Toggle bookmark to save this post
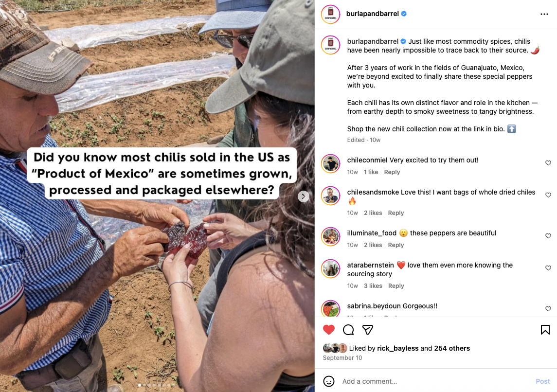 (x=545, y=330)
